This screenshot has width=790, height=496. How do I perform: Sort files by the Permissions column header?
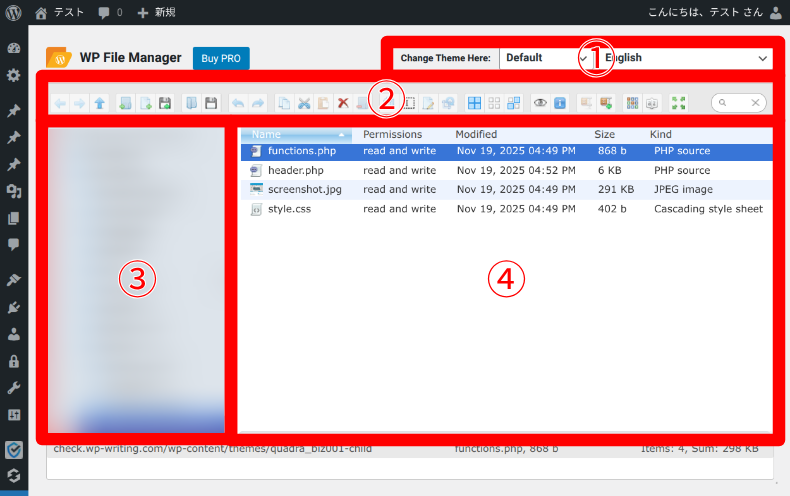392,135
